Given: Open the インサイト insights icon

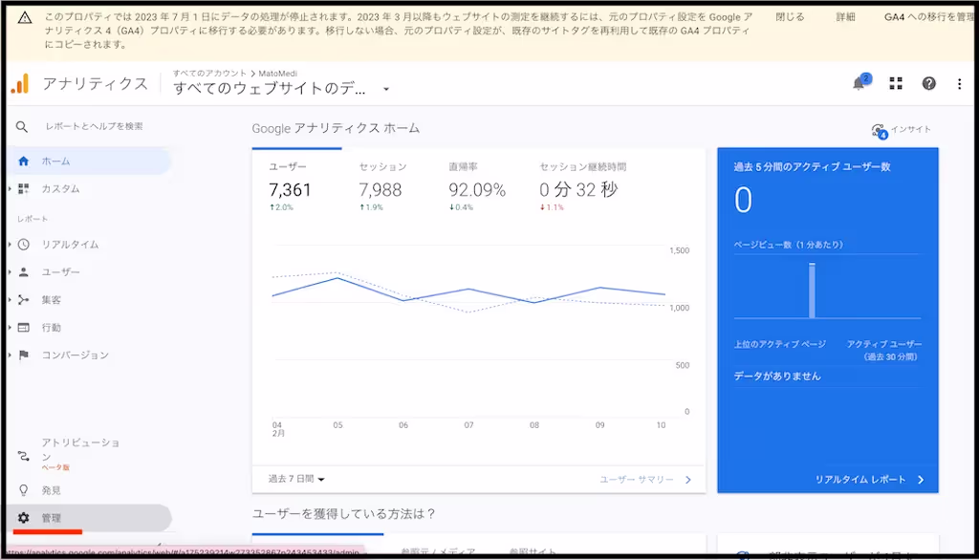Looking at the screenshot, I should (880, 131).
